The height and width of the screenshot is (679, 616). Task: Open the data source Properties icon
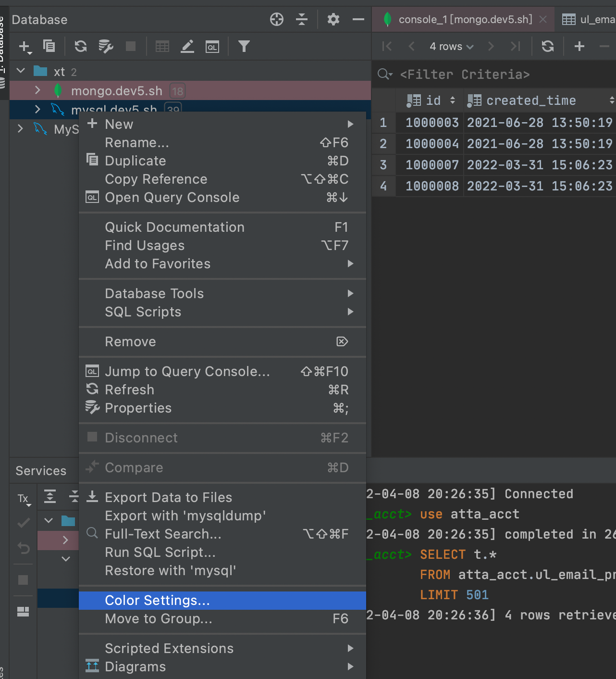tap(106, 46)
